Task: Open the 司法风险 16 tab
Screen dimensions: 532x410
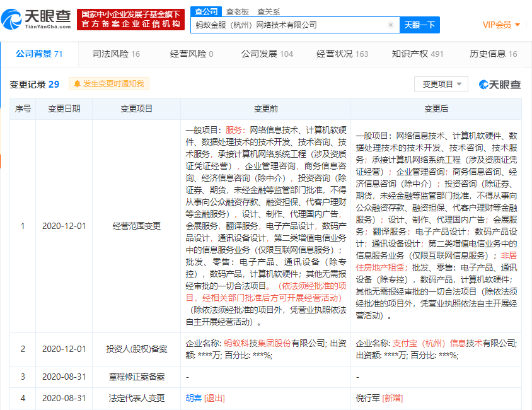Action: [116, 54]
